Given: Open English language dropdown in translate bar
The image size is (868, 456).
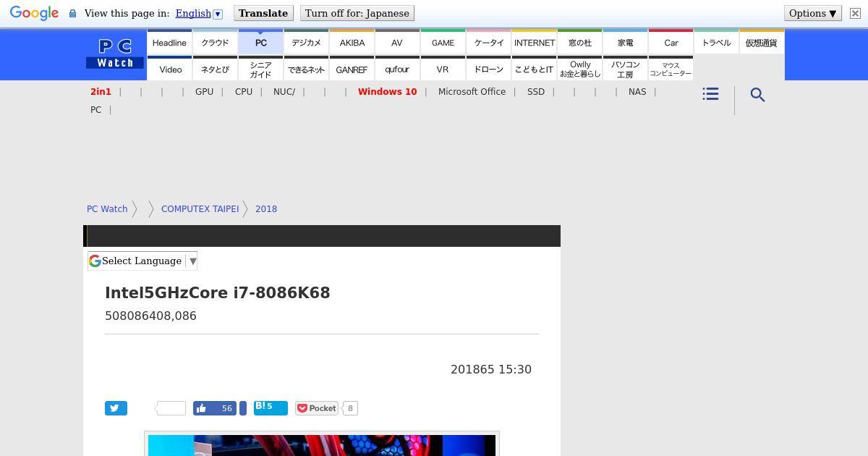Looking at the screenshot, I should [199, 13].
